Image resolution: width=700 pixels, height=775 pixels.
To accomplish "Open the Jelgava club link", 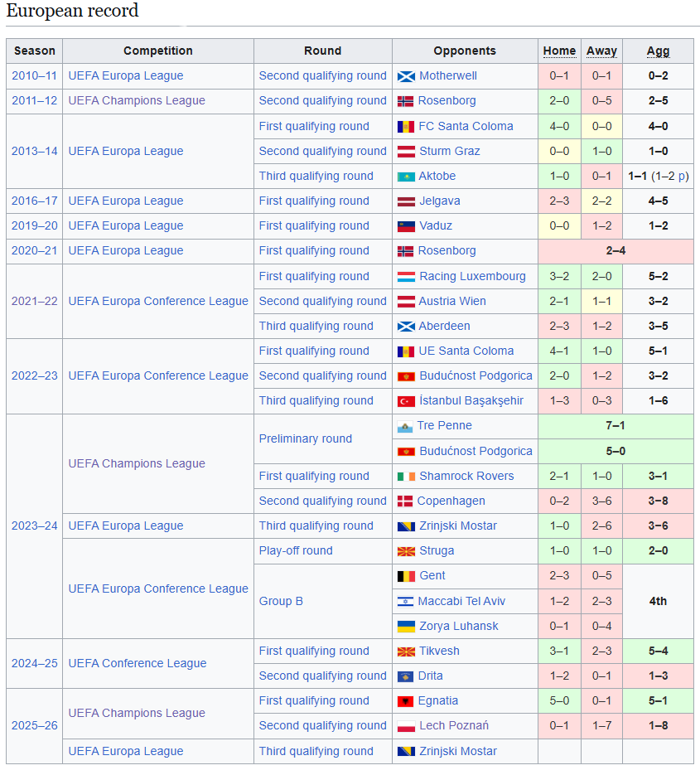I will tap(440, 201).
